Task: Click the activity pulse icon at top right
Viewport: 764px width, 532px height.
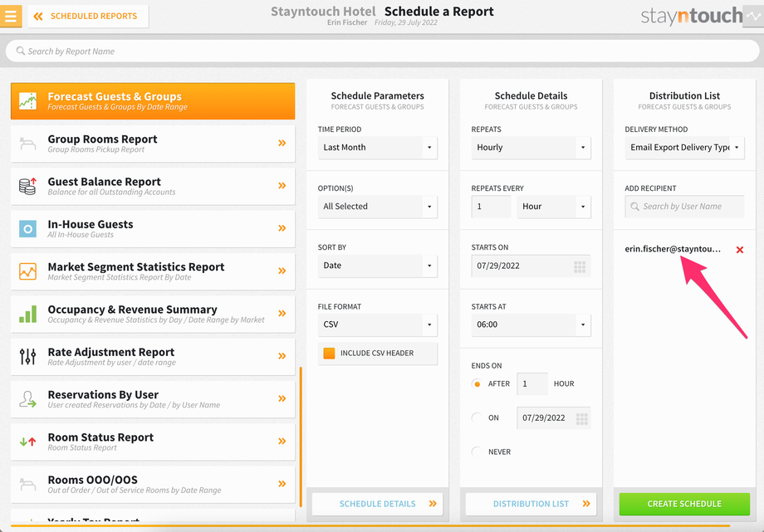Action: [753, 16]
